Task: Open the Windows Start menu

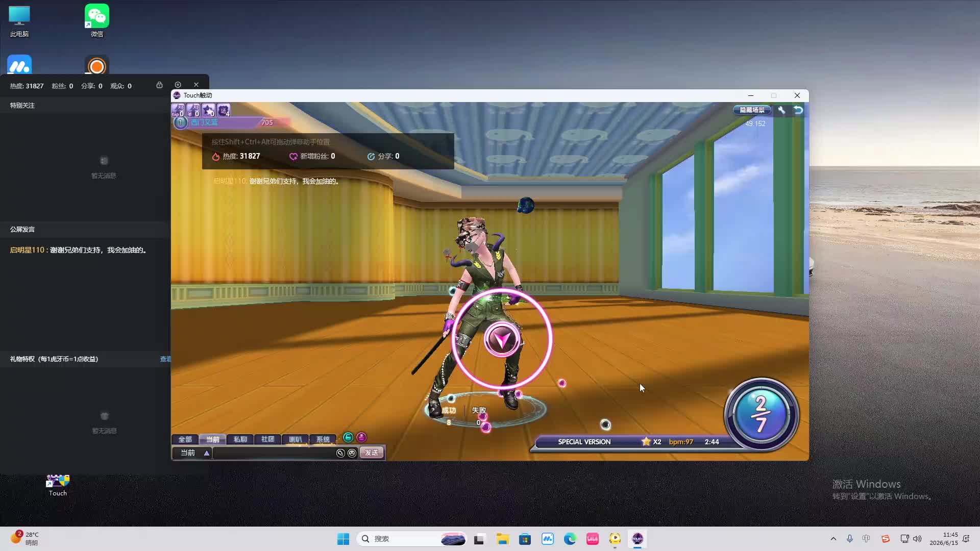Action: pyautogui.click(x=343, y=539)
